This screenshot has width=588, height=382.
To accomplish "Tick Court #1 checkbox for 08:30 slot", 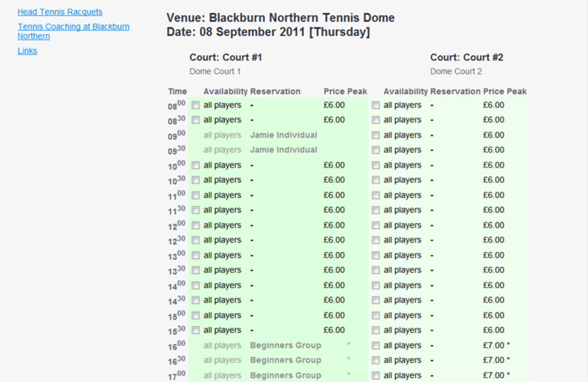I will 196,120.
